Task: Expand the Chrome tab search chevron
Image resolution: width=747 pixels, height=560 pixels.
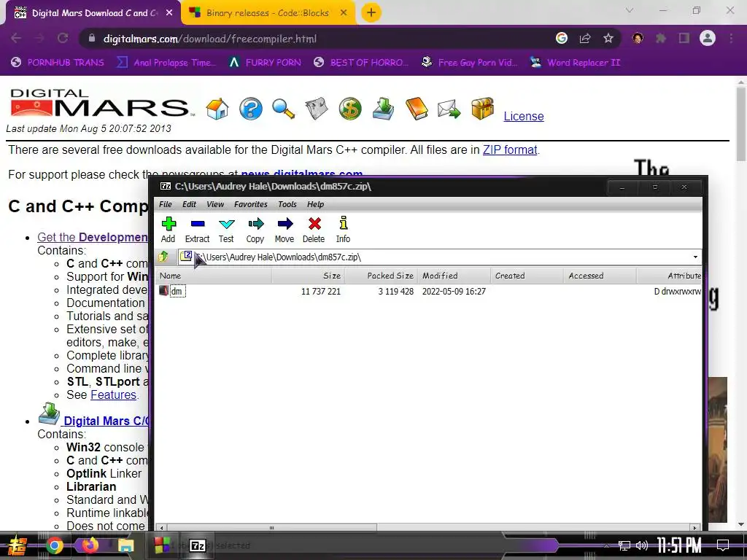Action: point(630,10)
